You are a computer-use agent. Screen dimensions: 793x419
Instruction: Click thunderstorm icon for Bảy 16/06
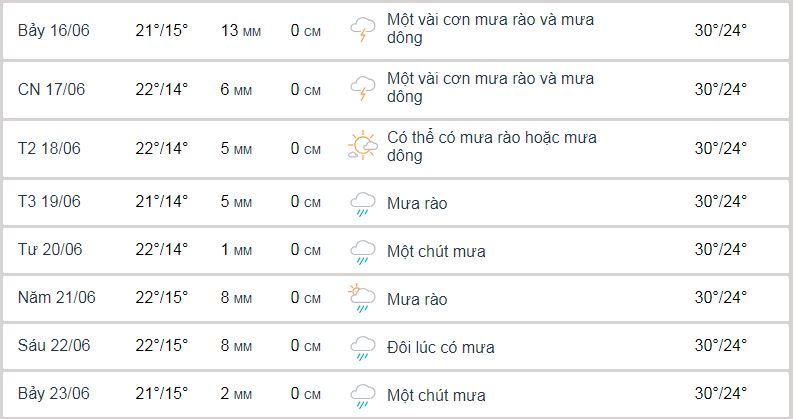tap(363, 29)
